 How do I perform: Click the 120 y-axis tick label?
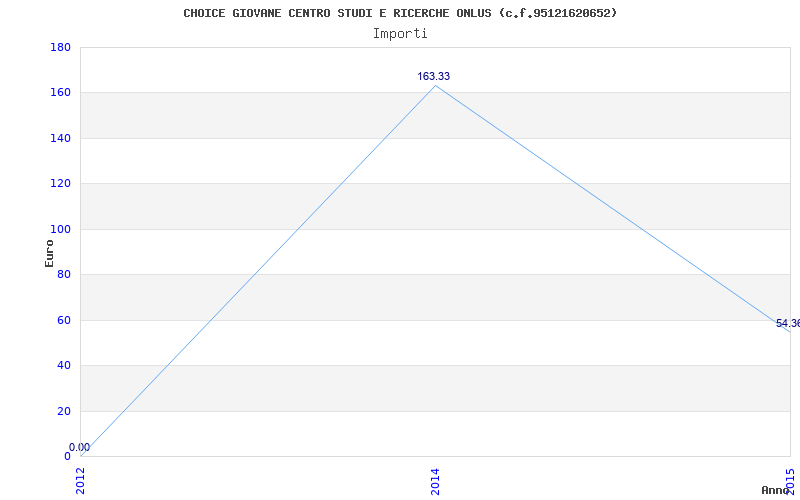tap(60, 184)
